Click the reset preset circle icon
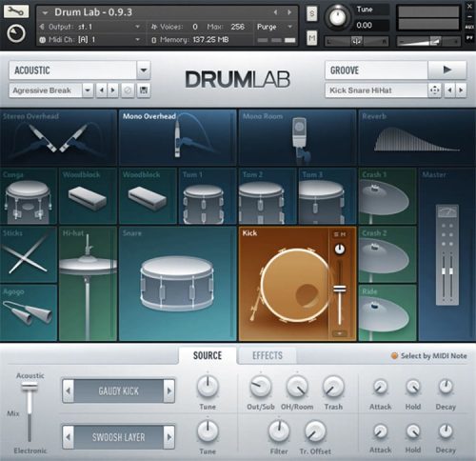 (128, 90)
